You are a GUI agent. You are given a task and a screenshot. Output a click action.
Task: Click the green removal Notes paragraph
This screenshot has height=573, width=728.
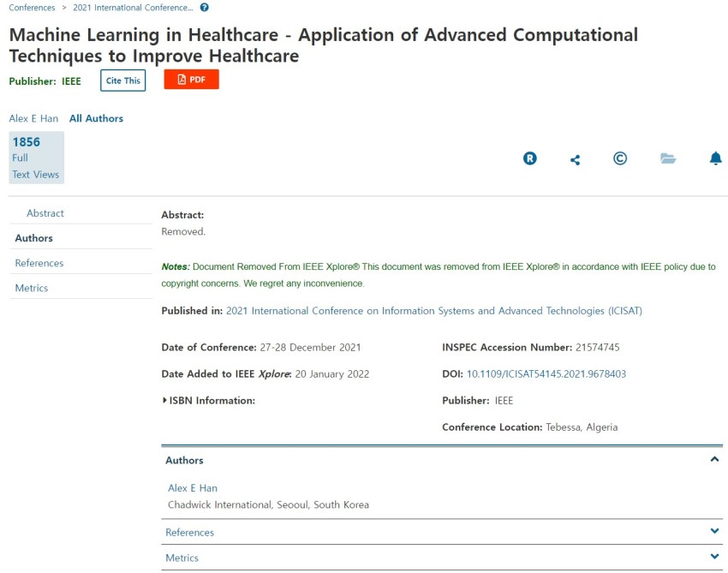[439, 275]
